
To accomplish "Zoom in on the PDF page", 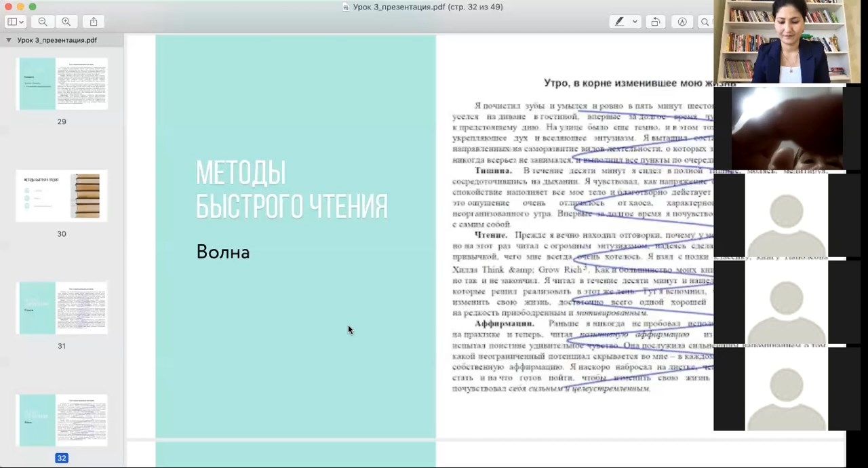I will pyautogui.click(x=66, y=22).
